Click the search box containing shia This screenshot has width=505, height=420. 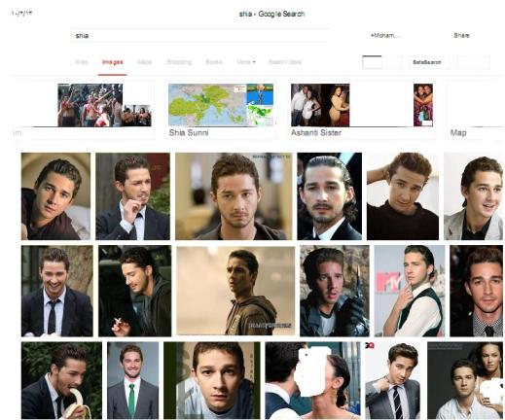click(198, 35)
